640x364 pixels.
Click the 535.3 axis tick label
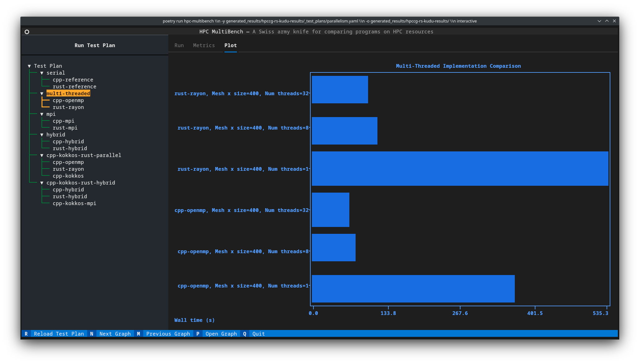pyautogui.click(x=601, y=313)
